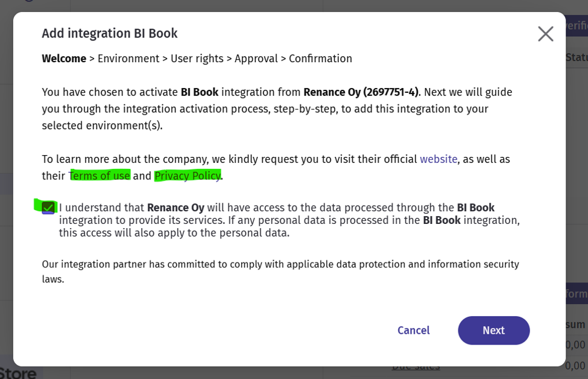The height and width of the screenshot is (379, 588).
Task: Open the Terms of use link
Action: click(x=100, y=176)
